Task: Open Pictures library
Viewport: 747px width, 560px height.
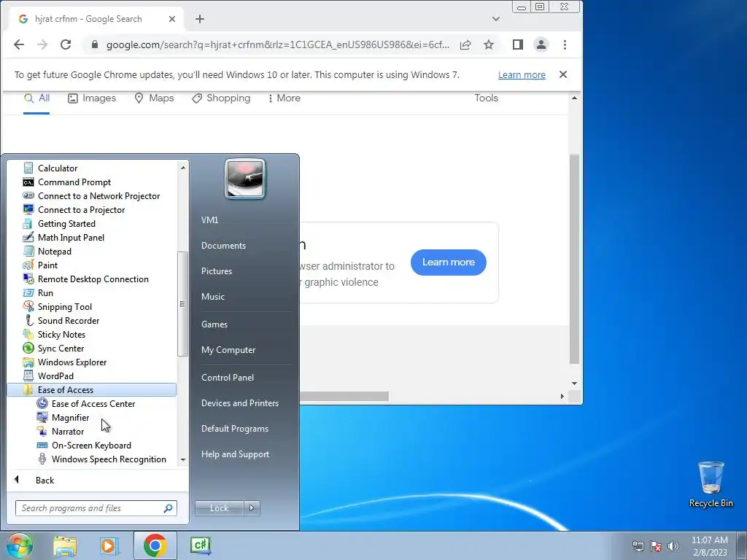Action: (x=216, y=271)
